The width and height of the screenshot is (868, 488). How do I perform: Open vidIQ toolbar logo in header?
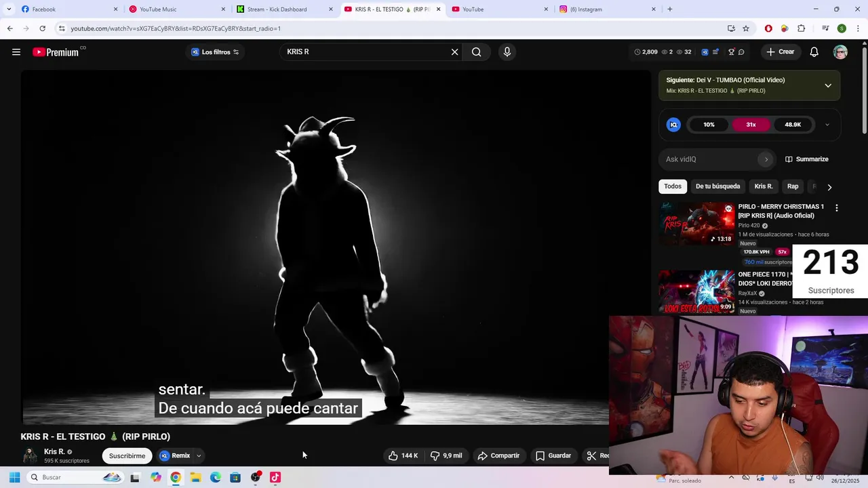click(705, 52)
